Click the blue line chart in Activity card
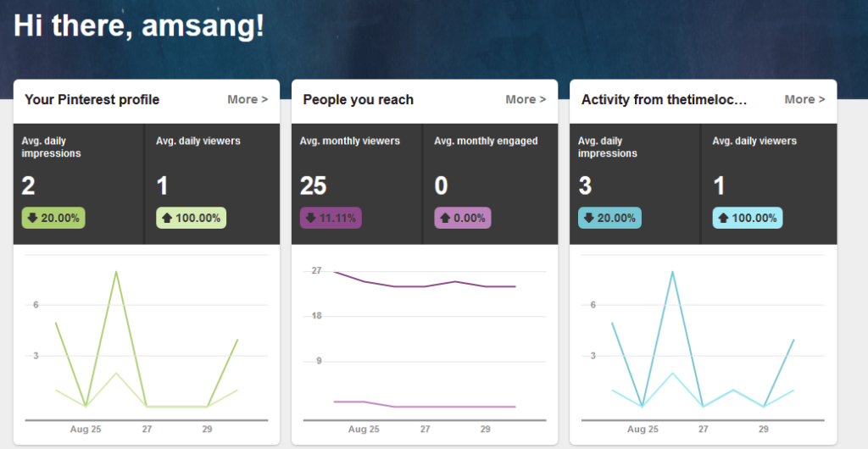868x449 pixels. tap(703, 338)
